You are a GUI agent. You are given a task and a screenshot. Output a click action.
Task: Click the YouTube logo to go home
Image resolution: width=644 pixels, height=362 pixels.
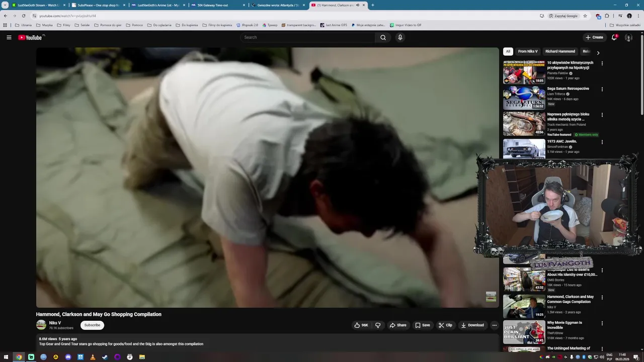tap(31, 37)
